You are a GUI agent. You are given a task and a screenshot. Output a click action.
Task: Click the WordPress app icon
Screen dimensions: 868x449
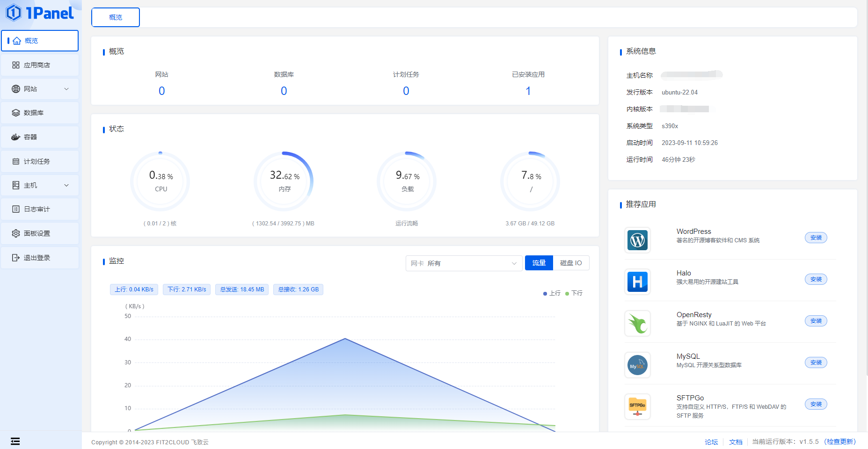[x=637, y=240]
